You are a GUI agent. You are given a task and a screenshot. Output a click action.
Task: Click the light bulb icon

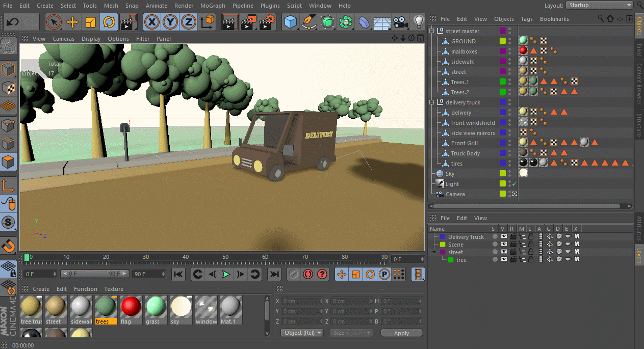click(x=419, y=22)
